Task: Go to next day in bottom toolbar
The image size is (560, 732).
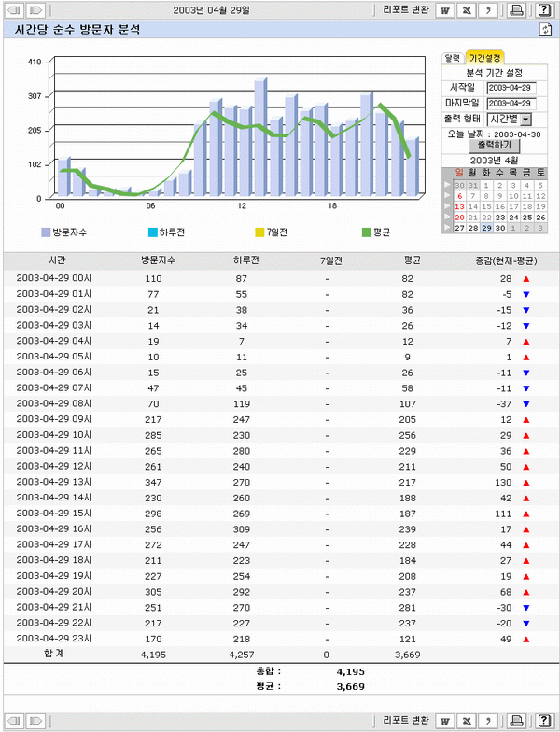Action: [x=35, y=721]
